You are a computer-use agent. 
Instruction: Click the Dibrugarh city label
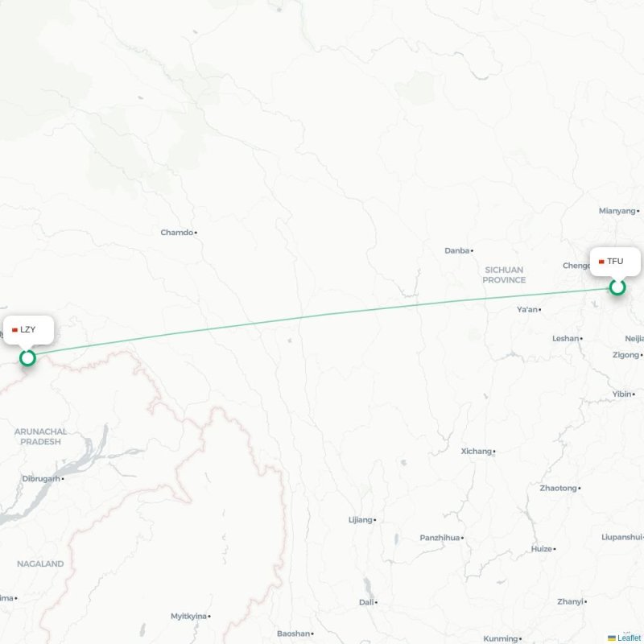tap(41, 478)
